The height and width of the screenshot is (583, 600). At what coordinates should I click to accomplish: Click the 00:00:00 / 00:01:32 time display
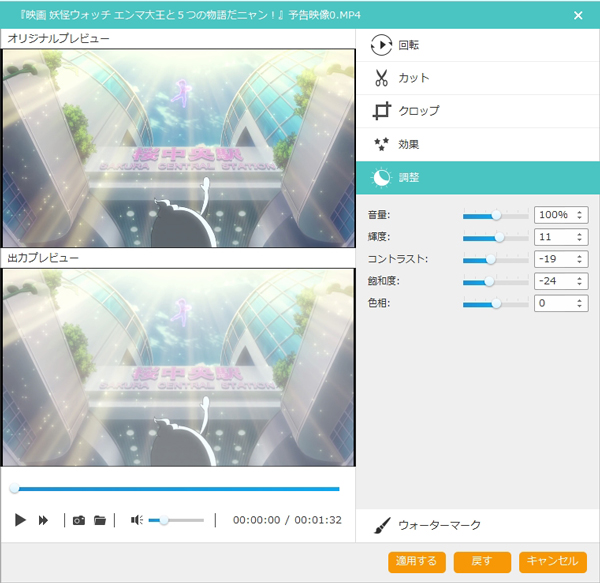287,520
